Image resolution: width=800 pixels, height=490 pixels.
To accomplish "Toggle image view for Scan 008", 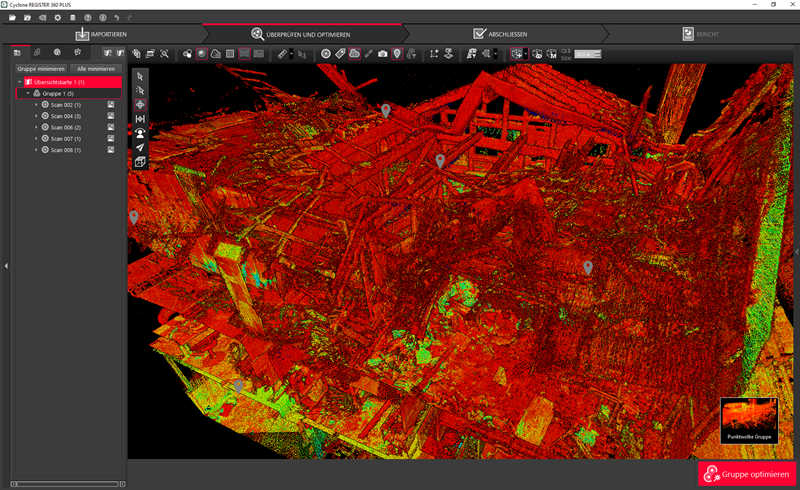I will (x=112, y=150).
